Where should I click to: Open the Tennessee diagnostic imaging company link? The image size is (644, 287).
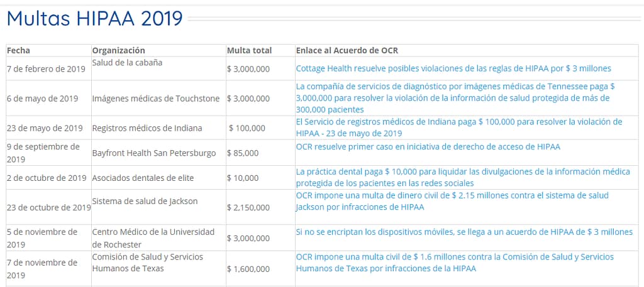tap(455, 98)
